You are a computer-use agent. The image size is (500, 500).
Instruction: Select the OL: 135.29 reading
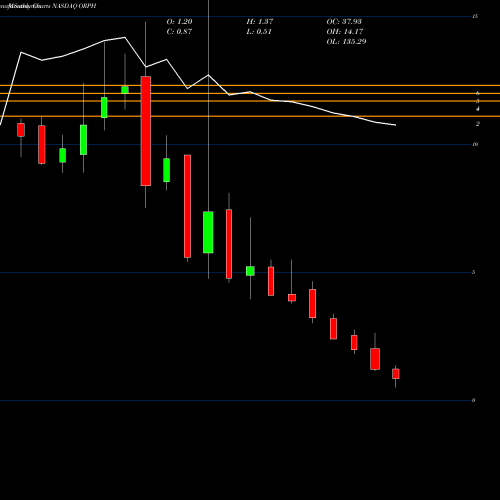346,42
